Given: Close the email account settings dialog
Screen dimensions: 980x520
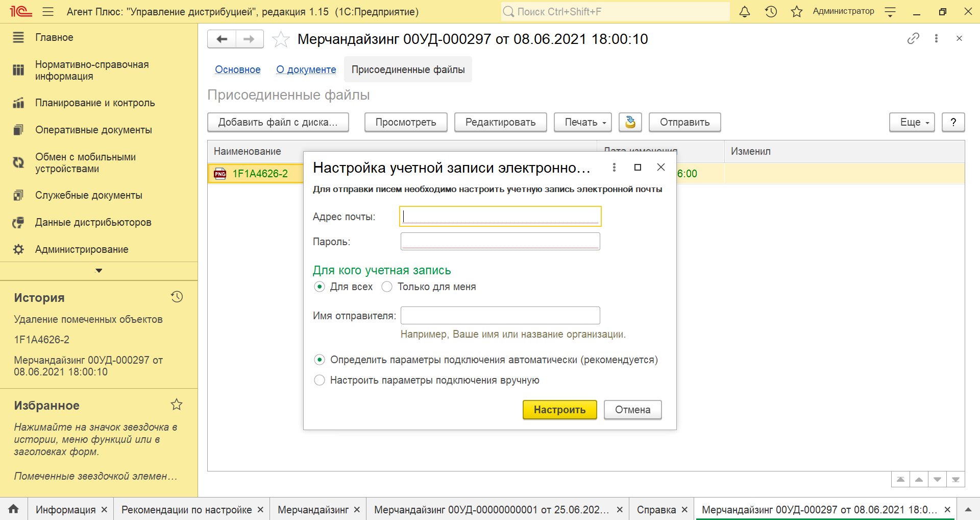Looking at the screenshot, I should pyautogui.click(x=661, y=167).
